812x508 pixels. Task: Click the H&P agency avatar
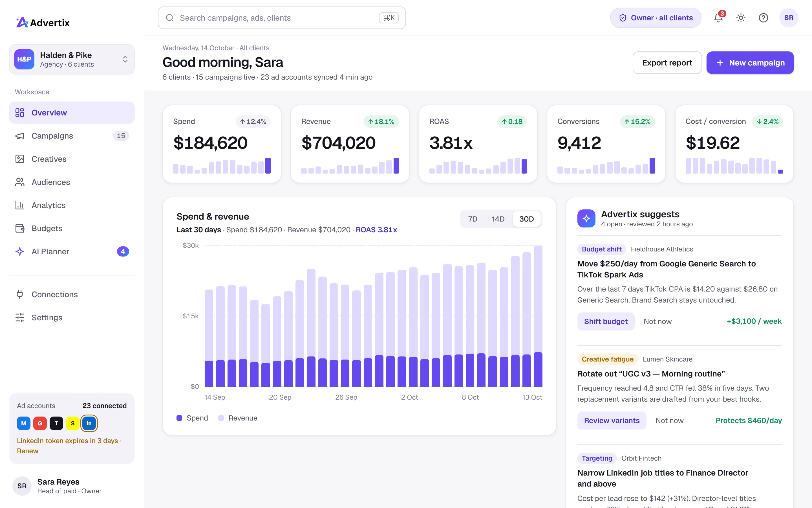click(x=24, y=59)
